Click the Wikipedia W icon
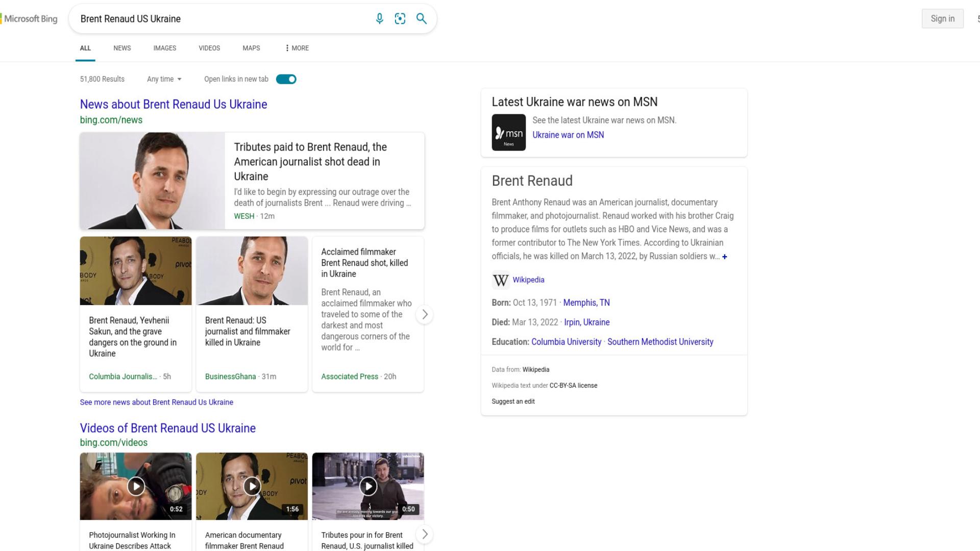 pyautogui.click(x=500, y=280)
